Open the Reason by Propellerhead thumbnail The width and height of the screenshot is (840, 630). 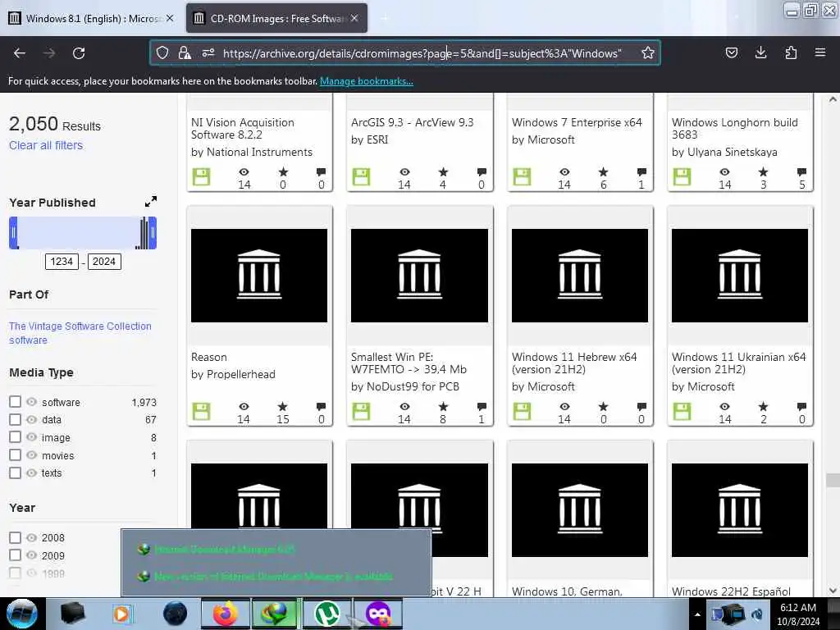pos(259,276)
